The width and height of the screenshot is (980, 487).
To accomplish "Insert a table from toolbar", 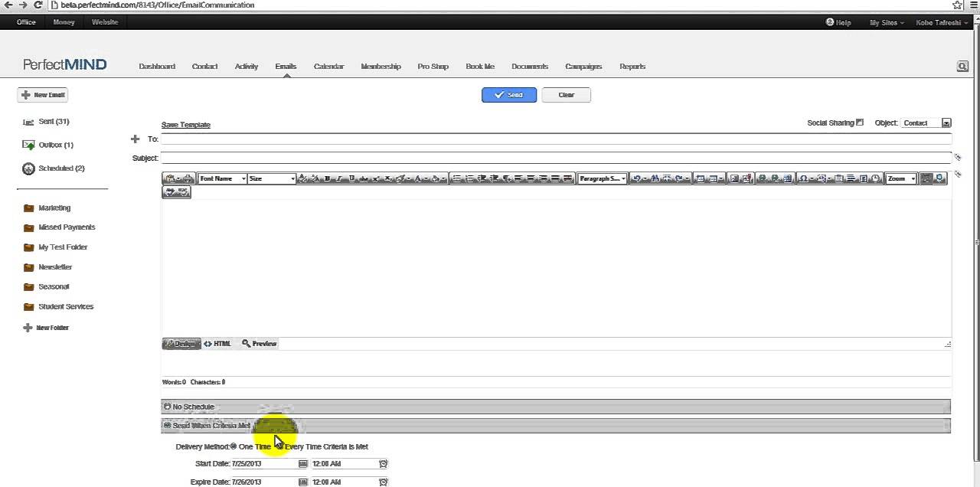I will (713, 178).
